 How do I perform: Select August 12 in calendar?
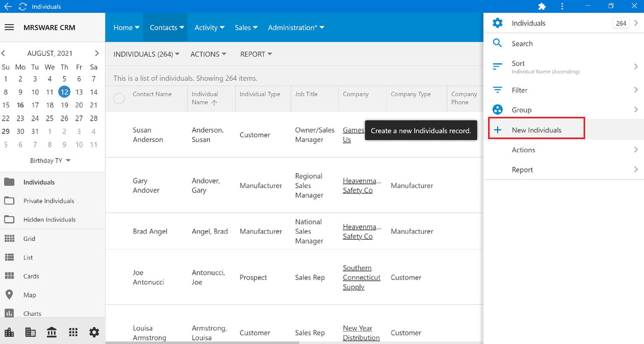64,92
